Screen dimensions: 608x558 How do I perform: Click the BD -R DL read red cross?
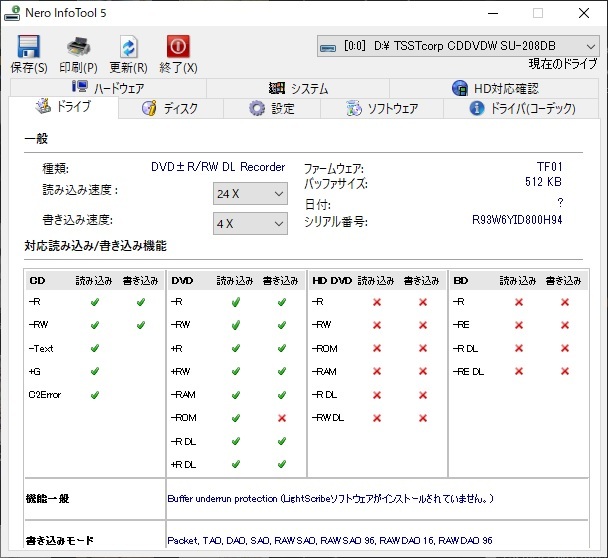[x=519, y=348]
